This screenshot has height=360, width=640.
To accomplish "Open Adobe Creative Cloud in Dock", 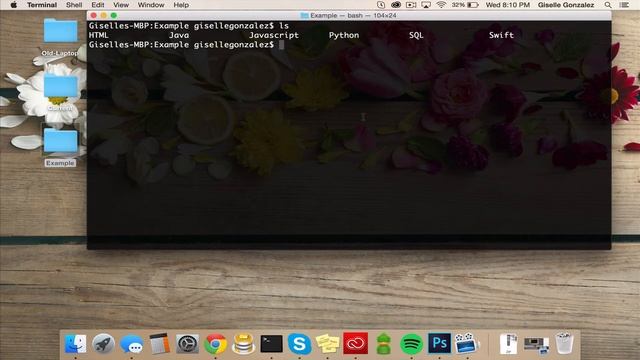I will [356, 344].
